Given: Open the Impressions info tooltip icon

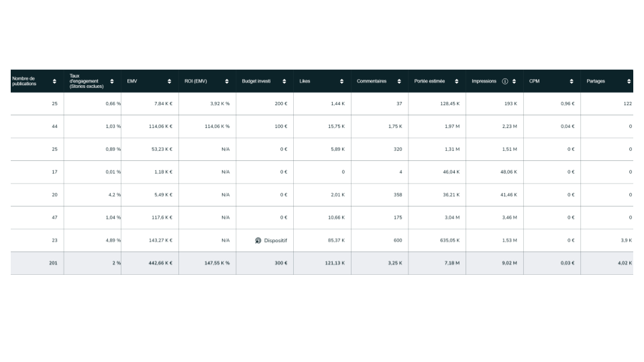Looking at the screenshot, I should tap(505, 81).
